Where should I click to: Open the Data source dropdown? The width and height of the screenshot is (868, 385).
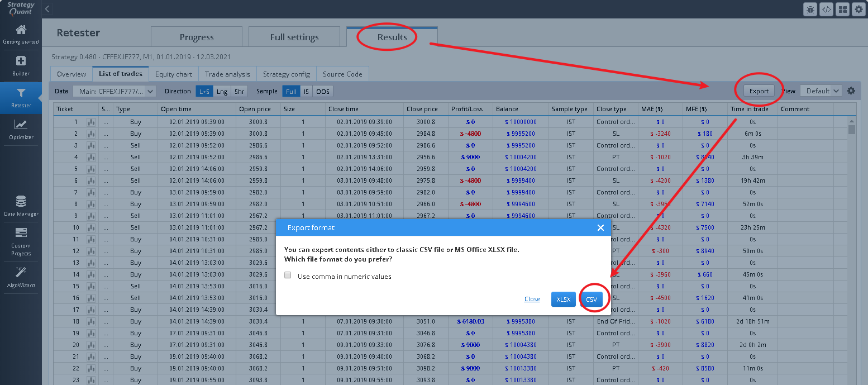tap(114, 92)
